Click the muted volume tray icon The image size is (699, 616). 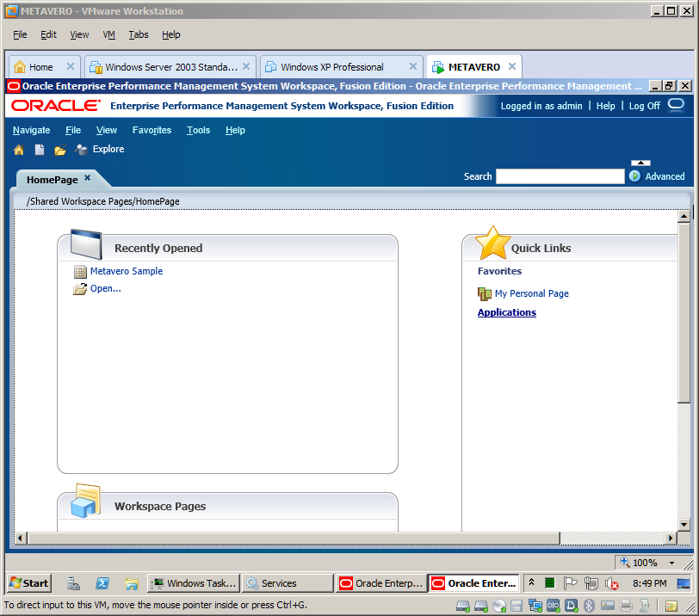pyautogui.click(x=611, y=583)
